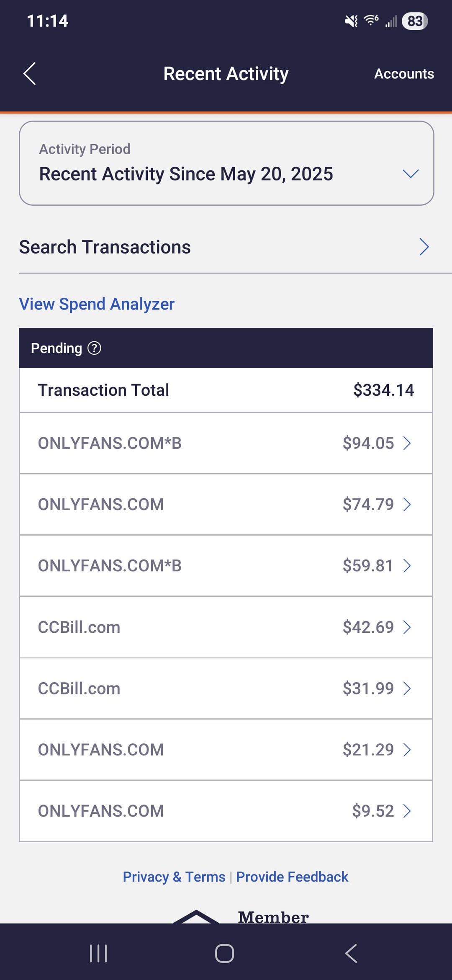This screenshot has width=452, height=980.
Task: Open the $59.81 ONLYFANS.COM*B transaction
Action: (226, 565)
